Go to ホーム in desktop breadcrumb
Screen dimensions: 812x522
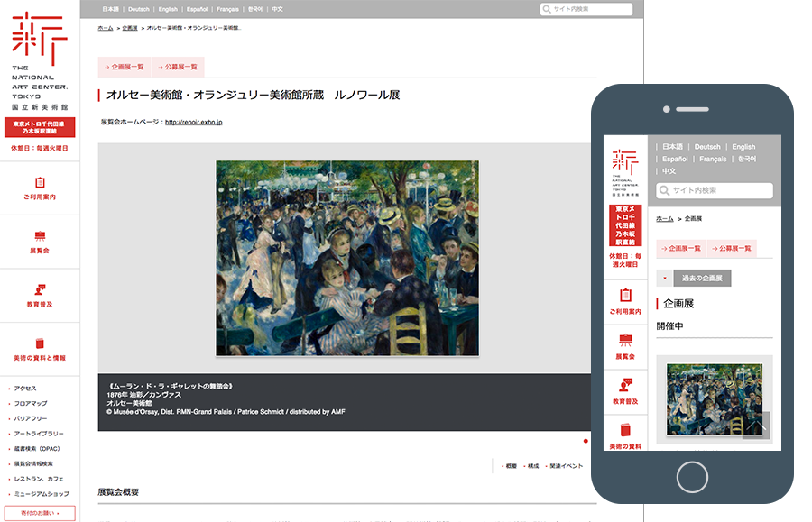coord(106,28)
